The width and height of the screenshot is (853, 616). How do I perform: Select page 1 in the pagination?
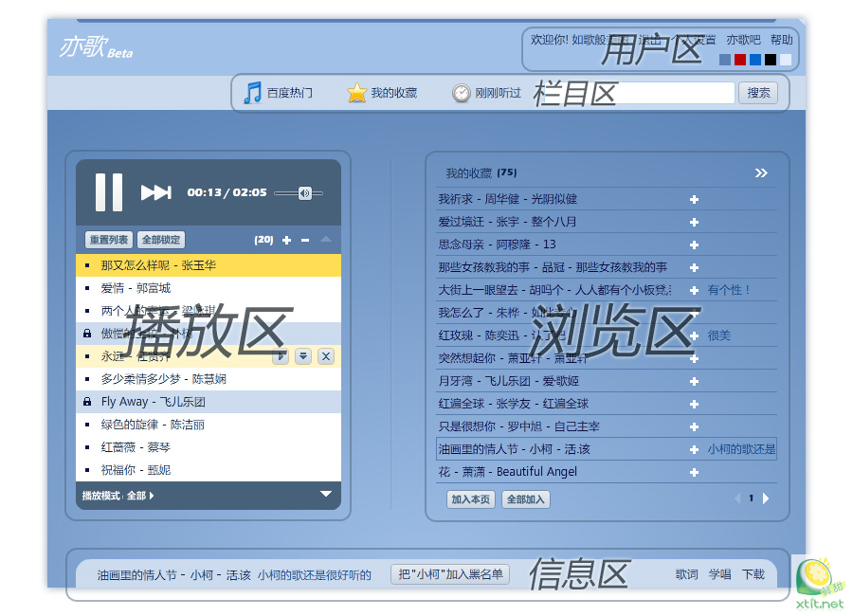[752, 498]
